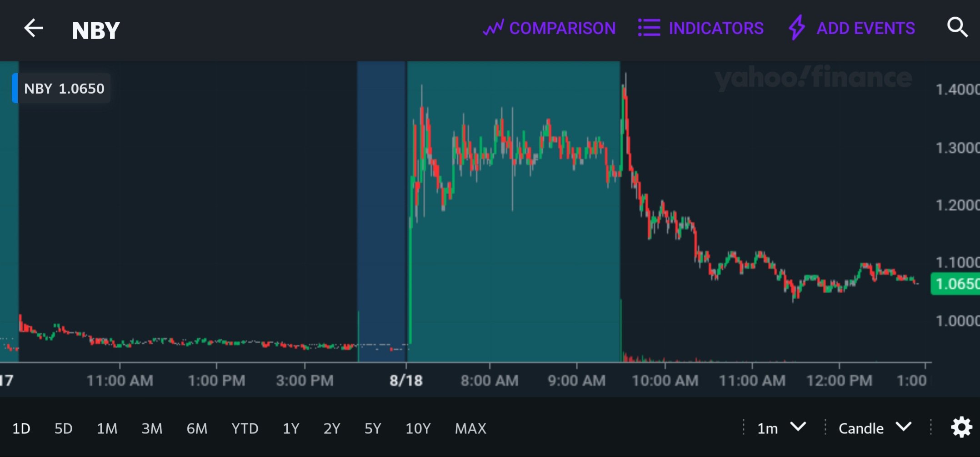Open the search magnifier icon
The width and height of the screenshot is (980, 457).
click(x=957, y=27)
